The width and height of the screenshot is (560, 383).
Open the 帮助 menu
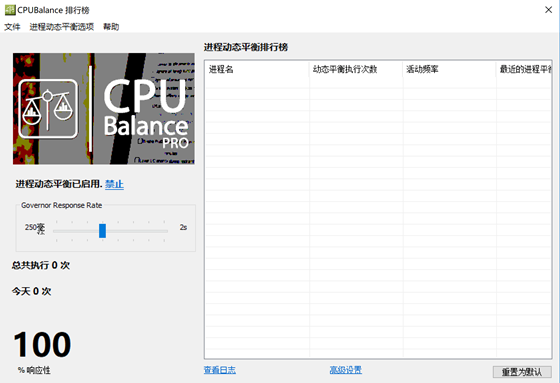(111, 27)
